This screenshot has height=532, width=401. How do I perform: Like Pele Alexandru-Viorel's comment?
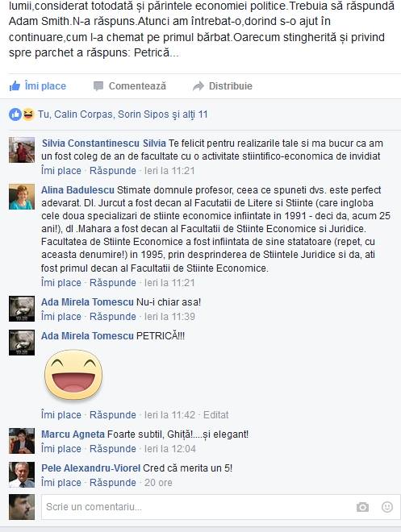[61, 483]
